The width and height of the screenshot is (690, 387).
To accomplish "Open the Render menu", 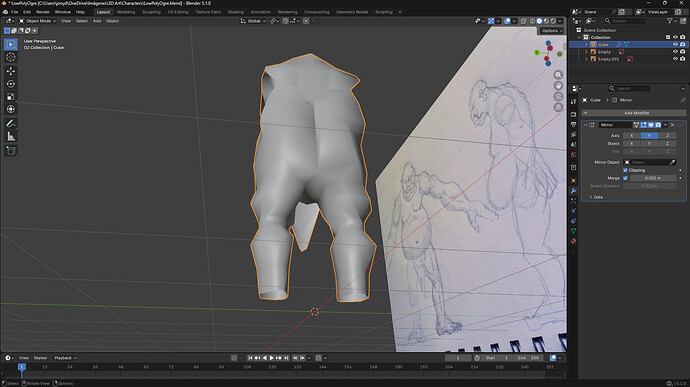I will click(x=43, y=12).
